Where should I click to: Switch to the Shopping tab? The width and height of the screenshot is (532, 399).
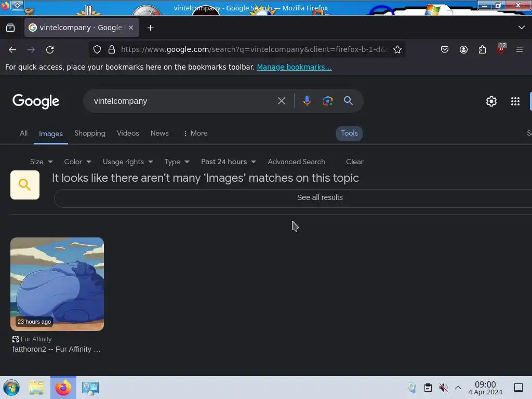90,134
